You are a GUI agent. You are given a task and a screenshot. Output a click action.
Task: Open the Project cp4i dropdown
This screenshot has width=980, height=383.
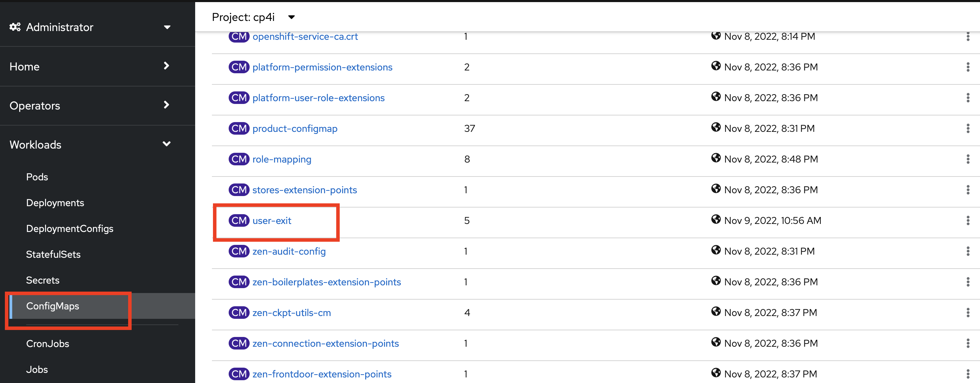[253, 17]
